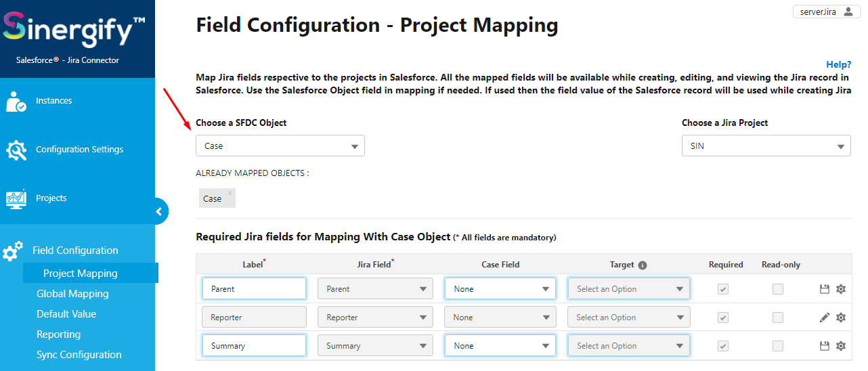Click the serverJira user profile icon
Viewport: 868px width, 371px height.
(848, 12)
